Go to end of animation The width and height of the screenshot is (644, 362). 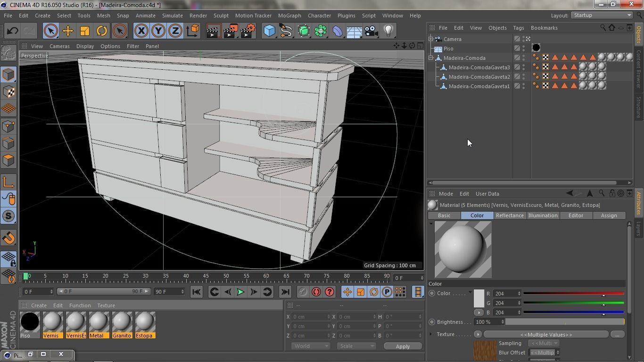(x=285, y=292)
